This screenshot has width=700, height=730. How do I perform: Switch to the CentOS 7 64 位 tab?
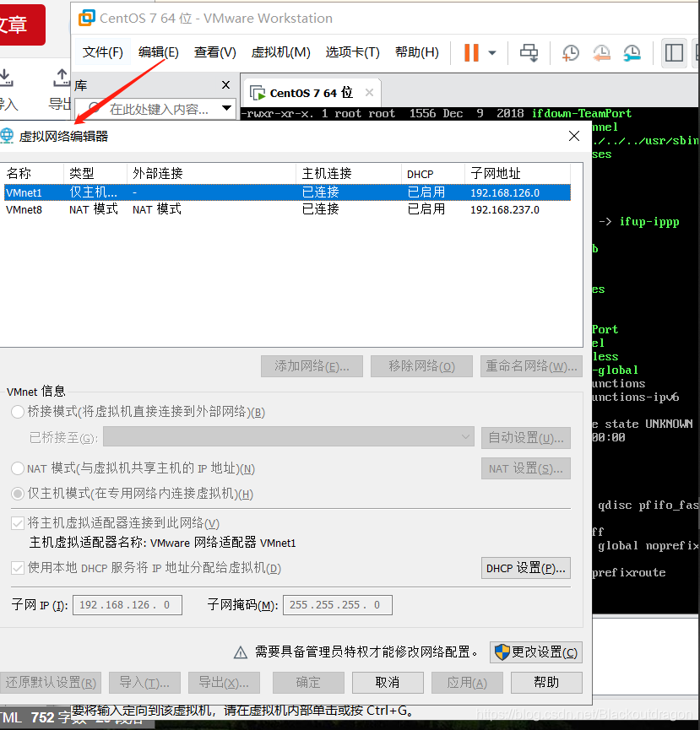pyautogui.click(x=311, y=93)
